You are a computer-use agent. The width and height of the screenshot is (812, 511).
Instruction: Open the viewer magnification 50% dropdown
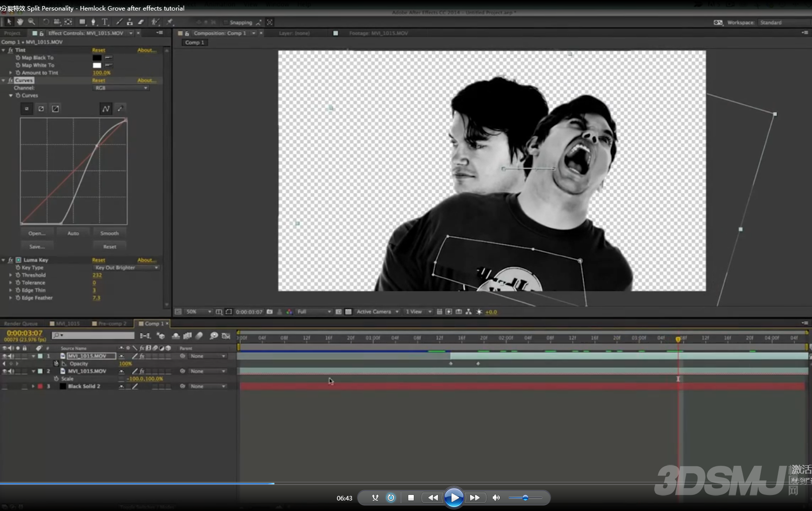(x=198, y=312)
